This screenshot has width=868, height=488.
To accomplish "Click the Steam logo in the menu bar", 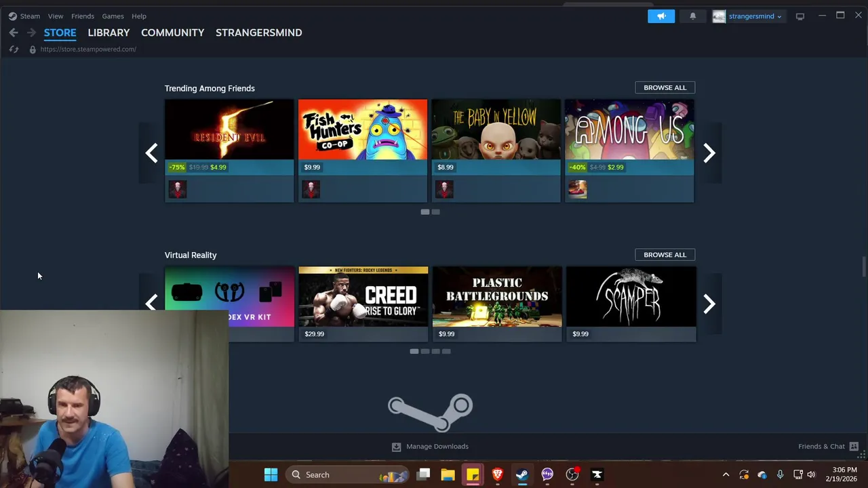I will [x=12, y=16].
